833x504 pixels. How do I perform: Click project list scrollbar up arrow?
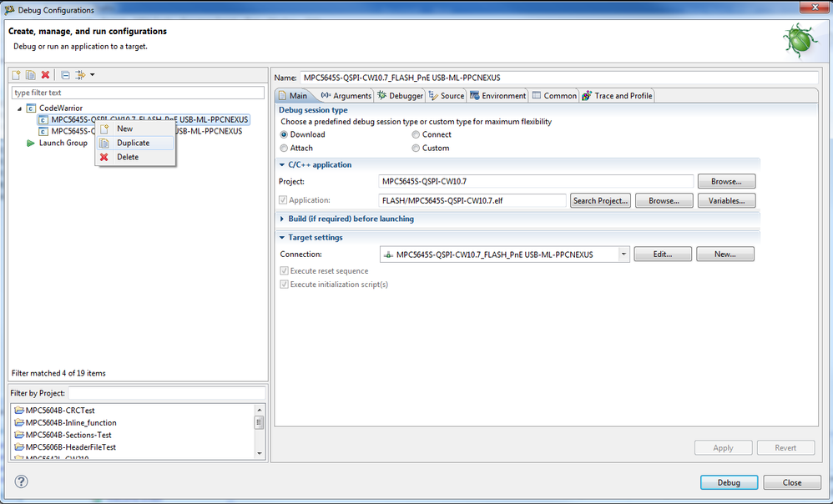coord(260,410)
